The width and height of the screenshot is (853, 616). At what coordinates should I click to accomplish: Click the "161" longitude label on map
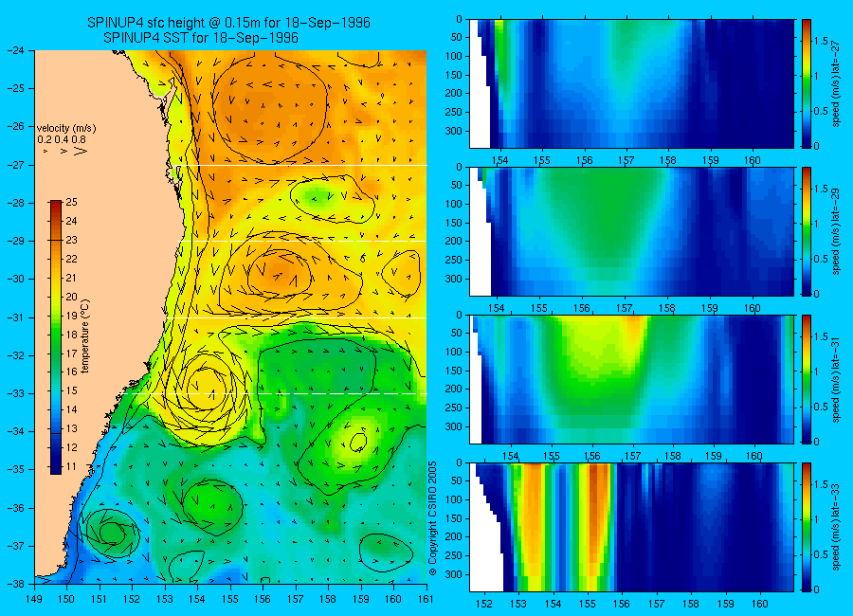(x=426, y=599)
